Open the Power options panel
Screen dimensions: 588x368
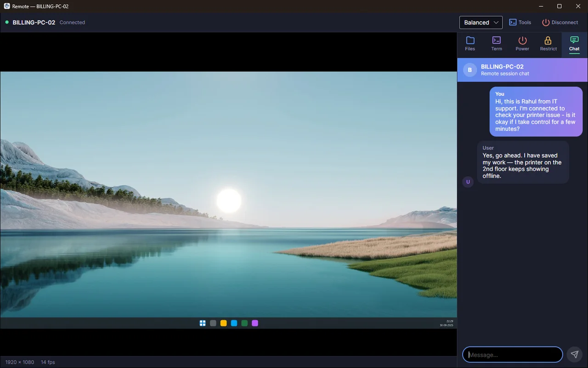522,44
